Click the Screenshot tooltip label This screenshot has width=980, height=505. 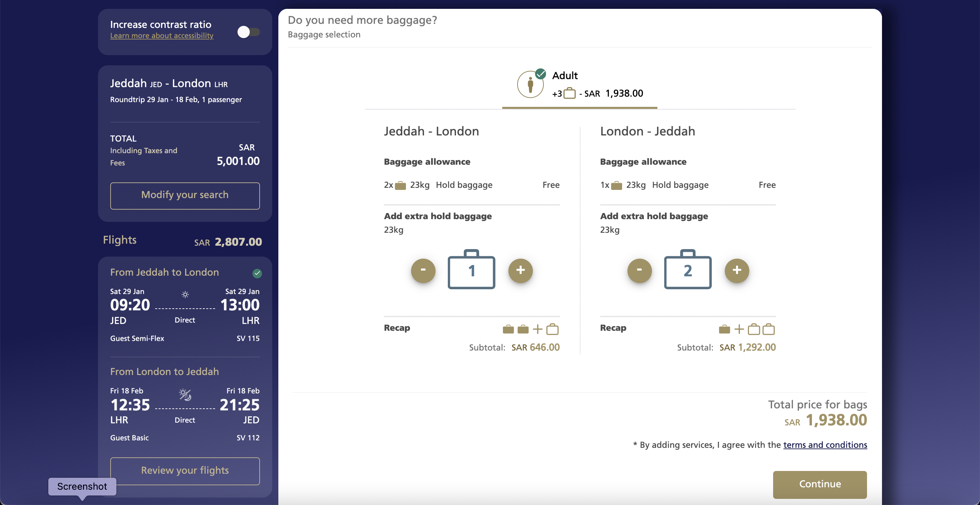82,486
